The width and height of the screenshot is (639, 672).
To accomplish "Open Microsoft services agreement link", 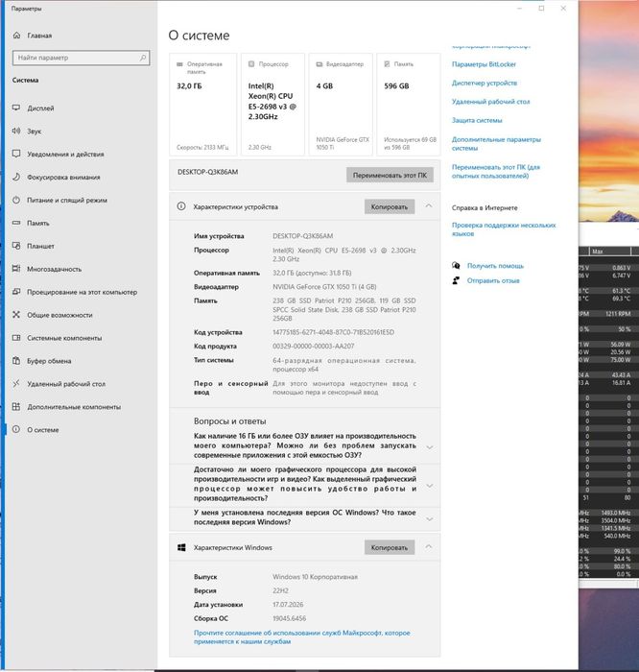I will tap(302, 636).
